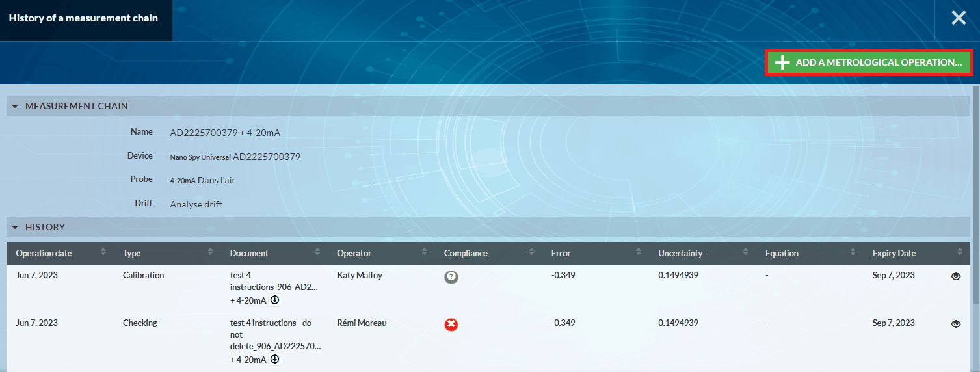The width and height of the screenshot is (980, 372).
Task: Click red non-compliant icon in Checking row
Action: [x=451, y=325]
